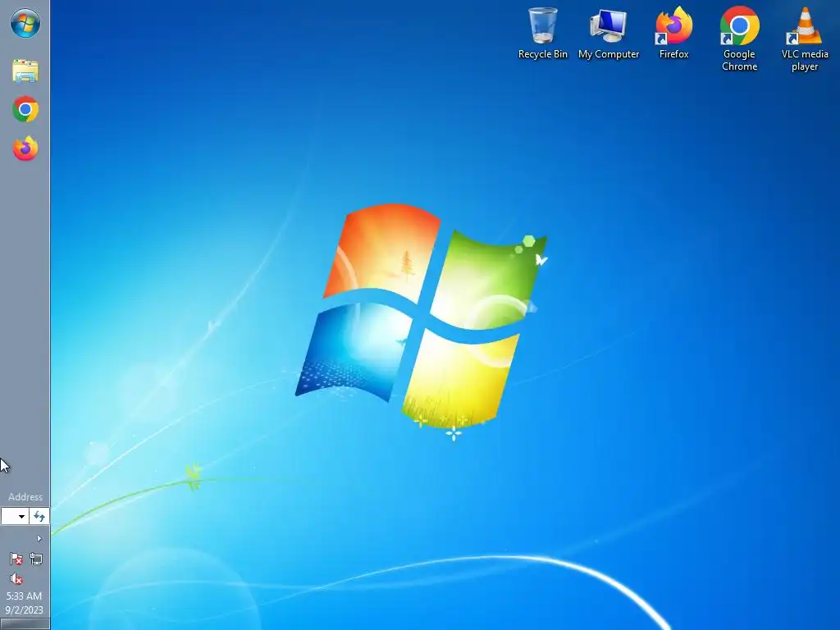Open the Address toolbar dropdown arrow
The height and width of the screenshot is (630, 840).
(x=21, y=517)
